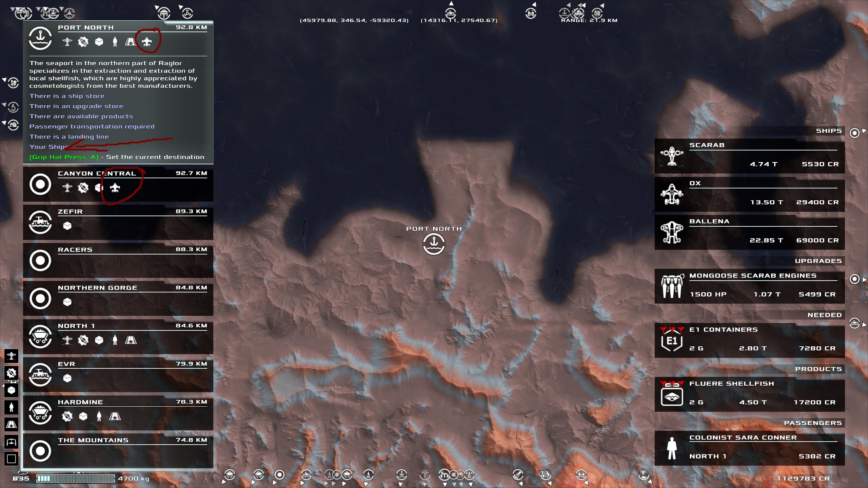
Task: Toggle the products cube filter
Action: (x=11, y=390)
